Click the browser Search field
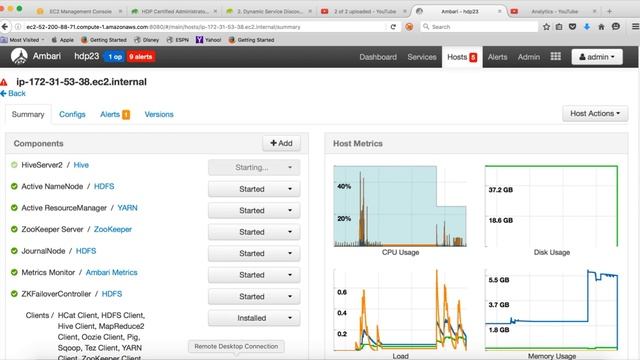640x360 pixels. tap(479, 27)
